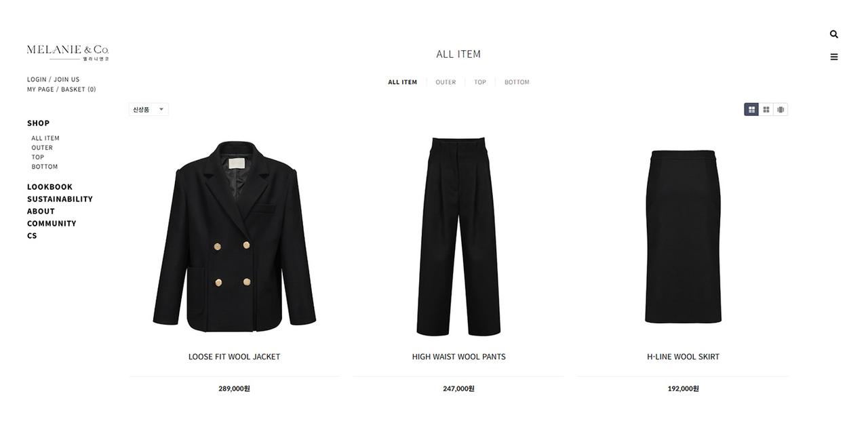Click the COMMUNITY sidebar menu item

[x=52, y=224]
